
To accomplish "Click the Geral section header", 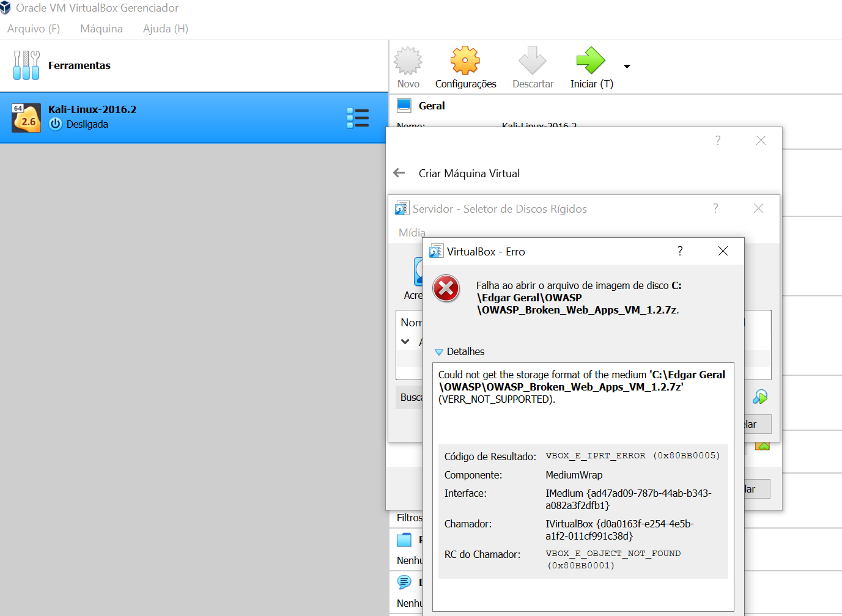I will tap(432, 106).
